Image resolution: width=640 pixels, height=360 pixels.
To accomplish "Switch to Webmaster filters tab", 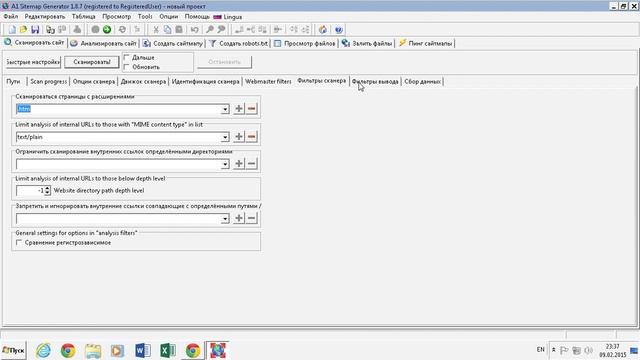I will [x=268, y=82].
